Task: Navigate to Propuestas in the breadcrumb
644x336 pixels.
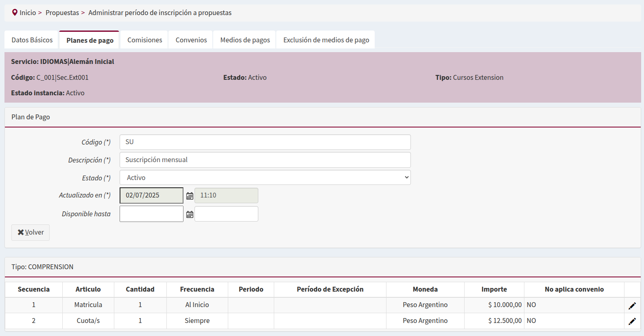Action: 62,13
